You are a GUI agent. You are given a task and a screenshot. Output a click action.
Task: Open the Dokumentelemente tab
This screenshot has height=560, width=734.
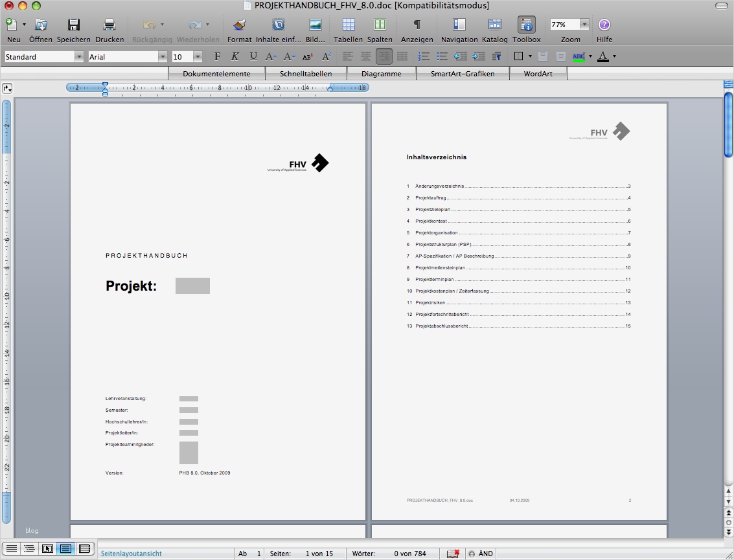pyautogui.click(x=216, y=73)
